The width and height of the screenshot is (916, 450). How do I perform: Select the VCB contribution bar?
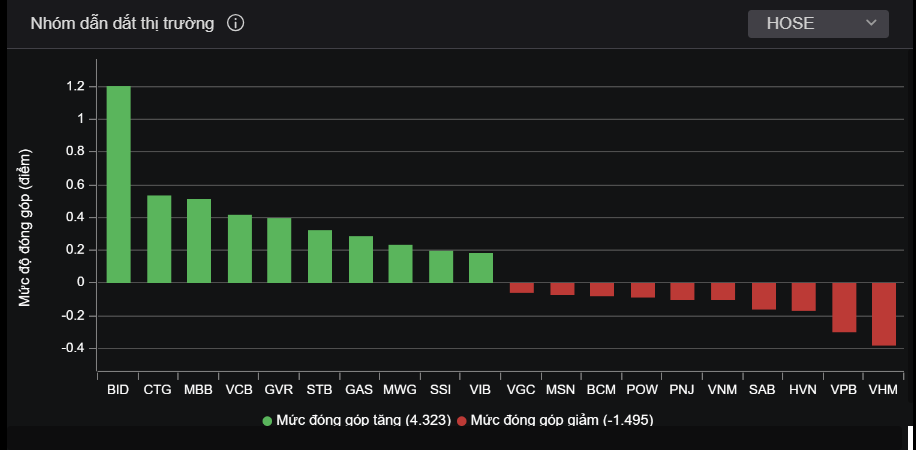pyautogui.click(x=240, y=248)
